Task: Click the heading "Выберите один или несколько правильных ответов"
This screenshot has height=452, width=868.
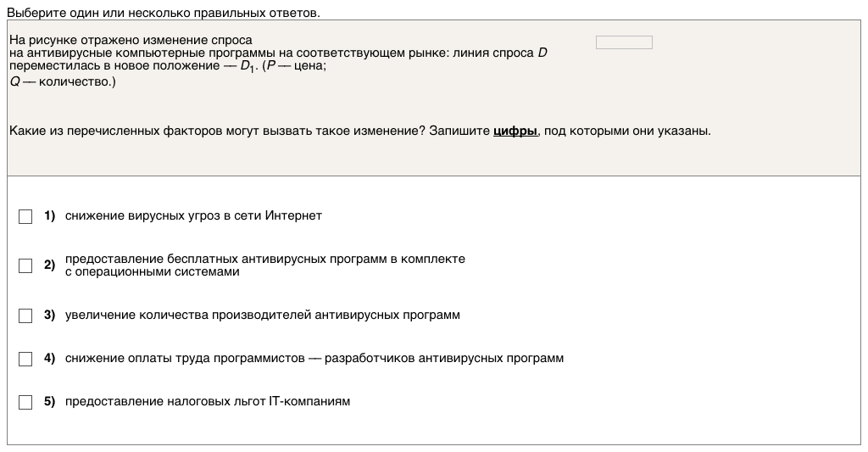Action: click(x=164, y=14)
